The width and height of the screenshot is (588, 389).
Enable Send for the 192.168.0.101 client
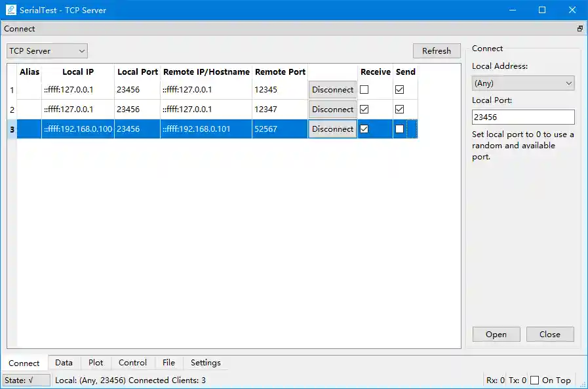[x=399, y=129]
